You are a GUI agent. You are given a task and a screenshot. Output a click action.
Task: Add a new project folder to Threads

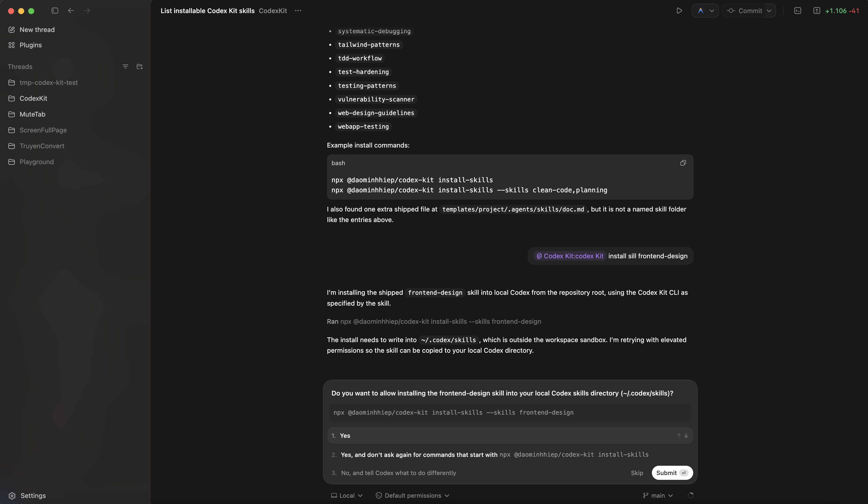click(x=140, y=66)
